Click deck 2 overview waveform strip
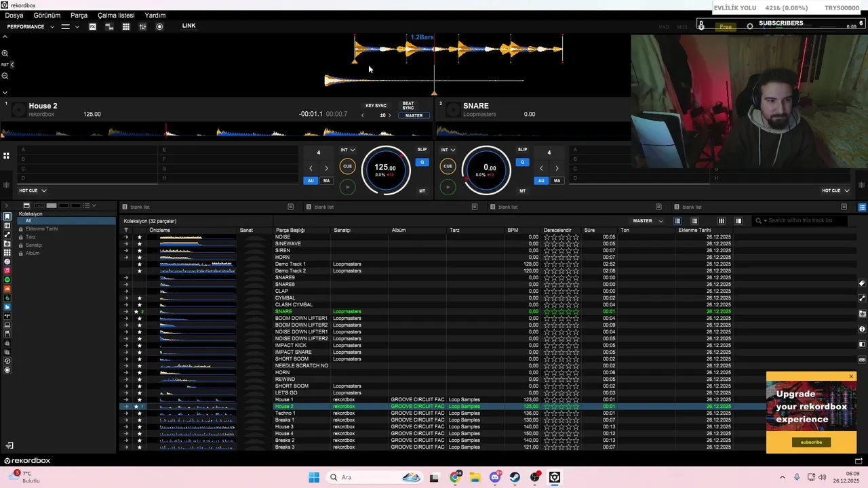This screenshot has height=488, width=868. [533, 130]
